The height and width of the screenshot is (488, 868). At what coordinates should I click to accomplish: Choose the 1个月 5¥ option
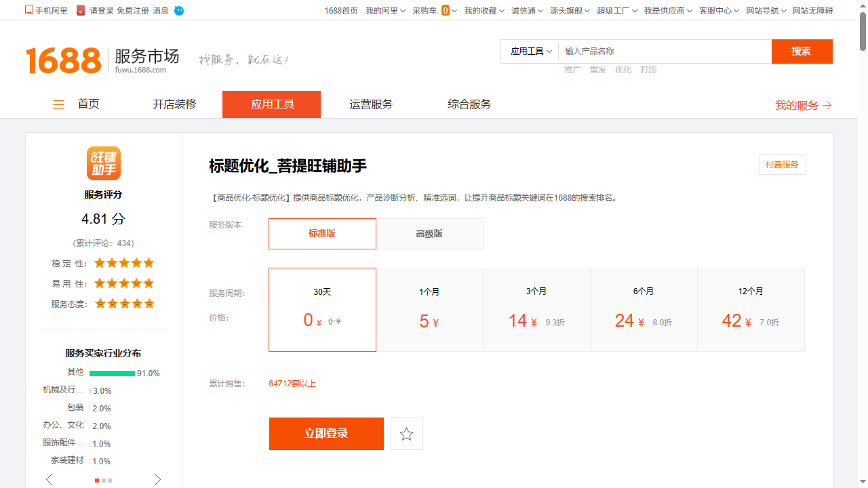coord(429,310)
